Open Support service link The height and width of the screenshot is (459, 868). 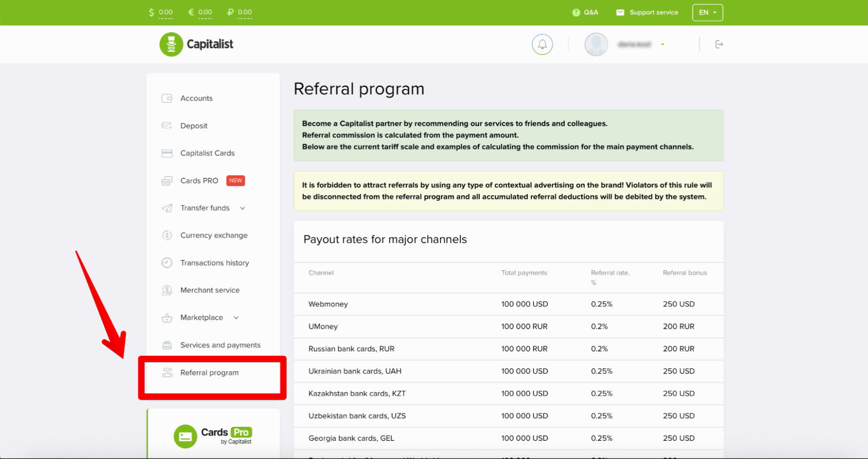tap(654, 13)
